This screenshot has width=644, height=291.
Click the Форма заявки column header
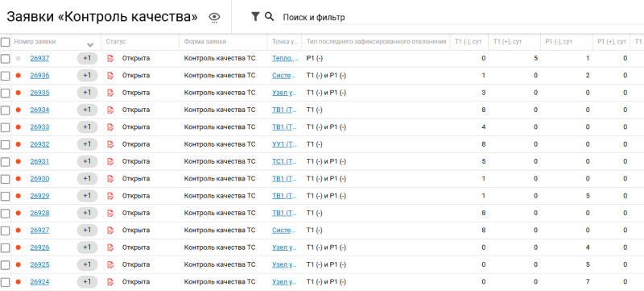coord(205,41)
